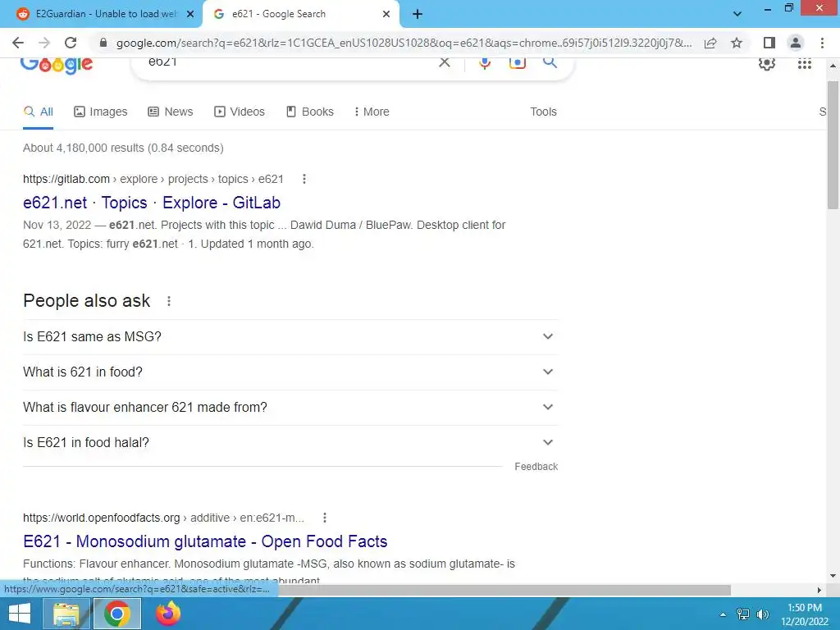Search by image with Google Lens
Image resolution: width=840 pixels, height=630 pixels.
tap(517, 62)
